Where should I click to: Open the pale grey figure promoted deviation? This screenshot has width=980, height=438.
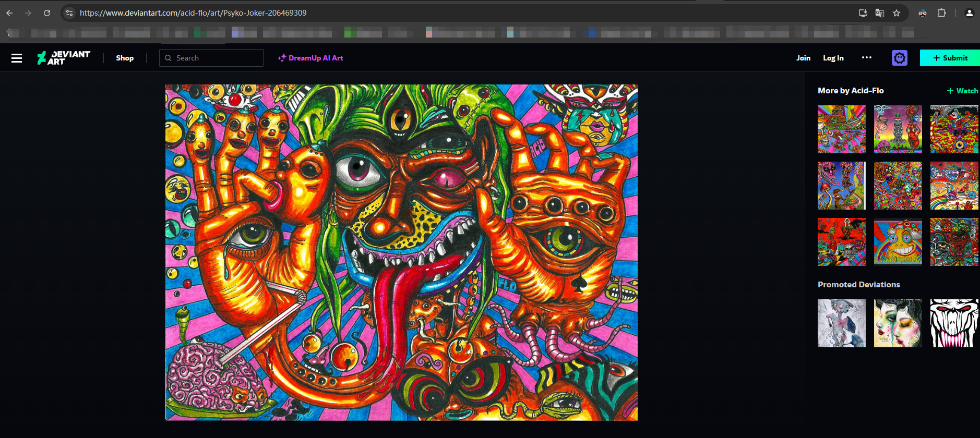pos(842,323)
